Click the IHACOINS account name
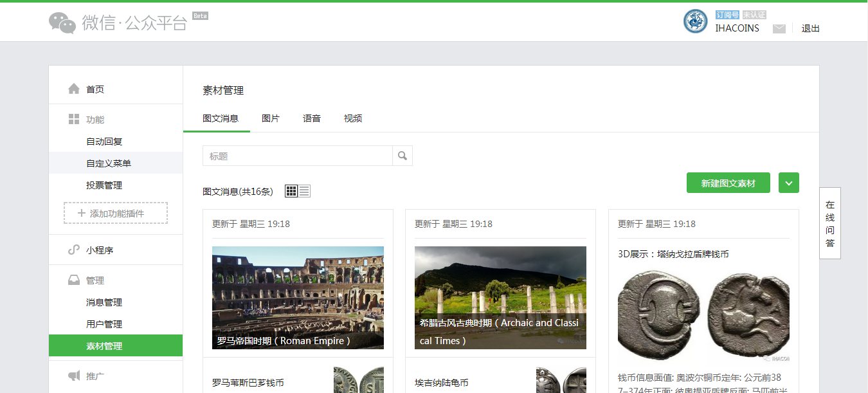 pyautogui.click(x=737, y=28)
